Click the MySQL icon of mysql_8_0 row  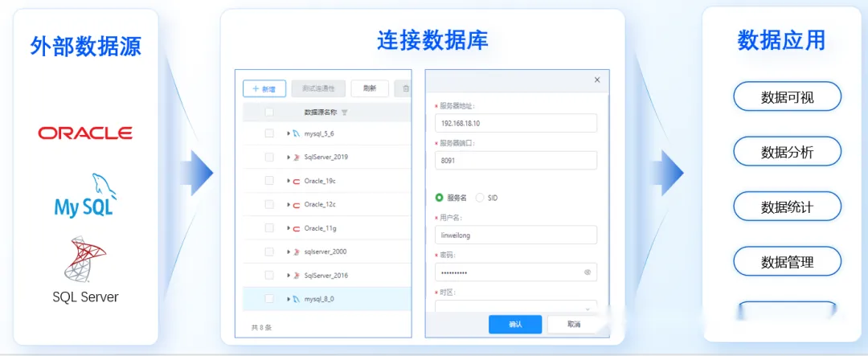click(297, 299)
